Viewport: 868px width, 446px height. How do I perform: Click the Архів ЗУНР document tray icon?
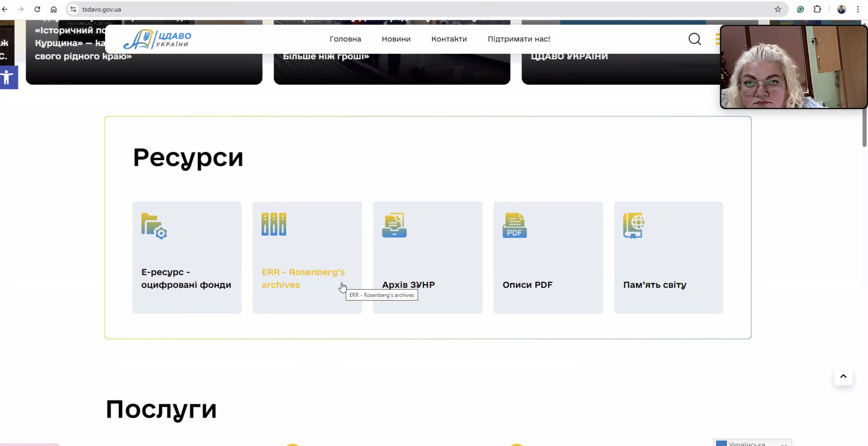394,225
